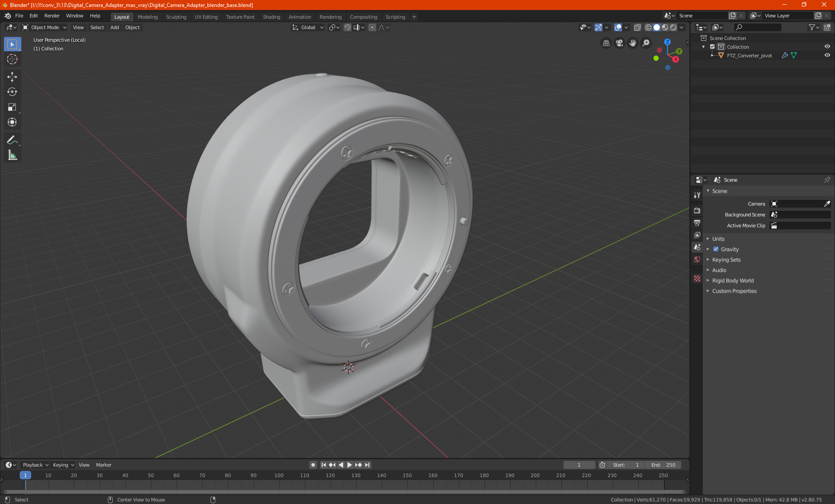Switch to material preview shading

click(x=665, y=27)
